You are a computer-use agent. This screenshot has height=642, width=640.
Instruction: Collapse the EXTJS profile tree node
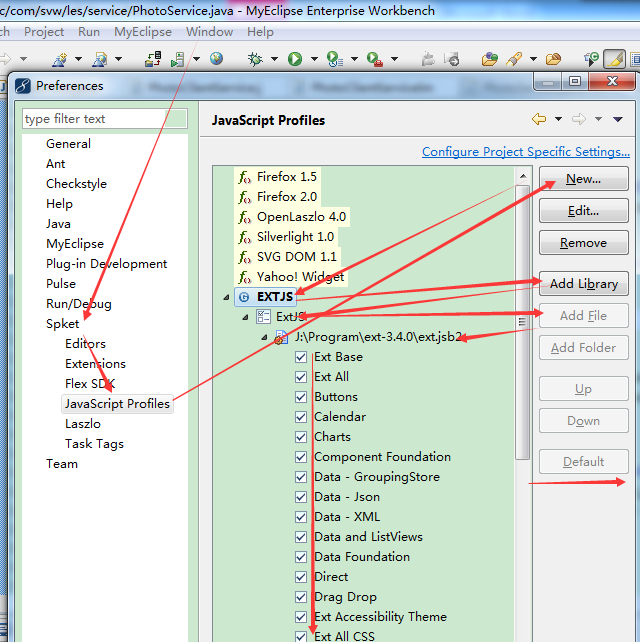[226, 297]
